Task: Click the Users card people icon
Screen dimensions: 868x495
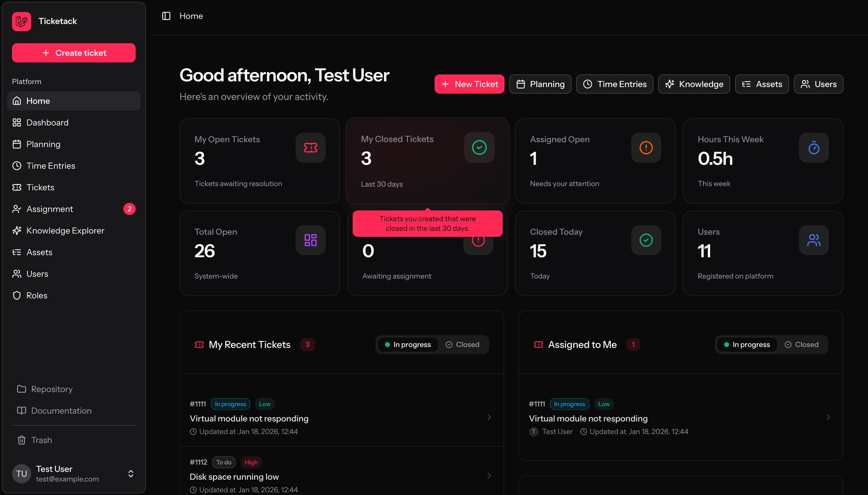Action: coord(814,240)
